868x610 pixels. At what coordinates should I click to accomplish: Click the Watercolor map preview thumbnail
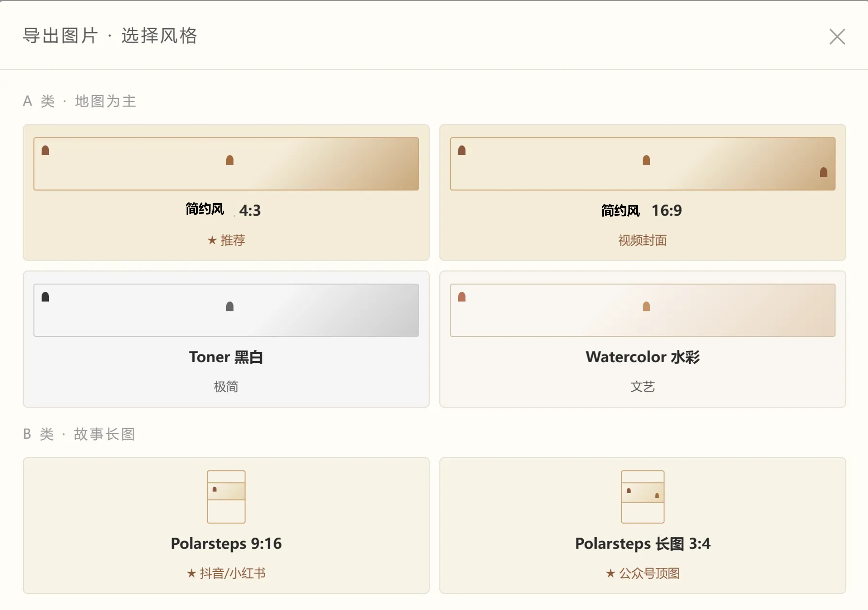[x=642, y=310]
